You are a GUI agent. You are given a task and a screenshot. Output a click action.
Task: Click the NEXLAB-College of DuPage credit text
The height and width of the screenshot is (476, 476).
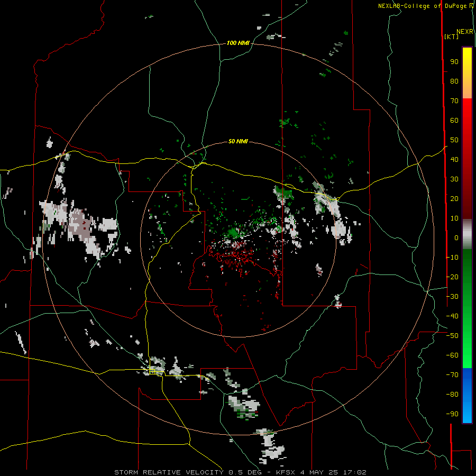[x=422, y=6]
